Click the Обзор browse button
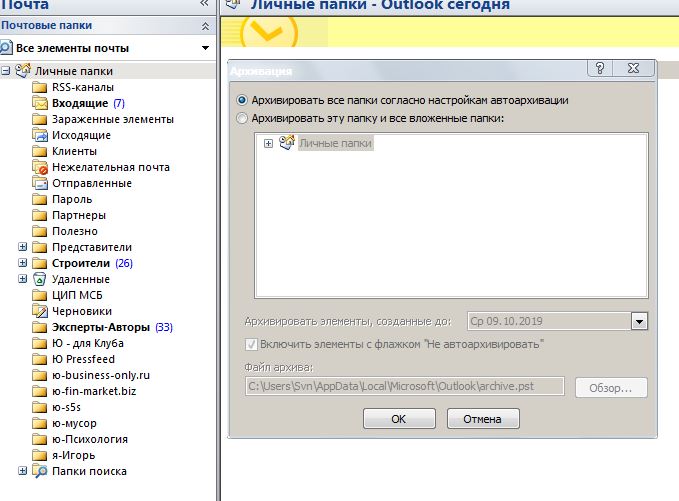The height and width of the screenshot is (501, 679). coord(611,388)
